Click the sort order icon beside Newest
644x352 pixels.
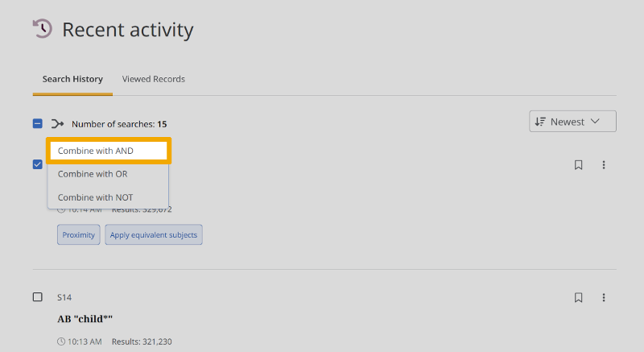tap(540, 122)
